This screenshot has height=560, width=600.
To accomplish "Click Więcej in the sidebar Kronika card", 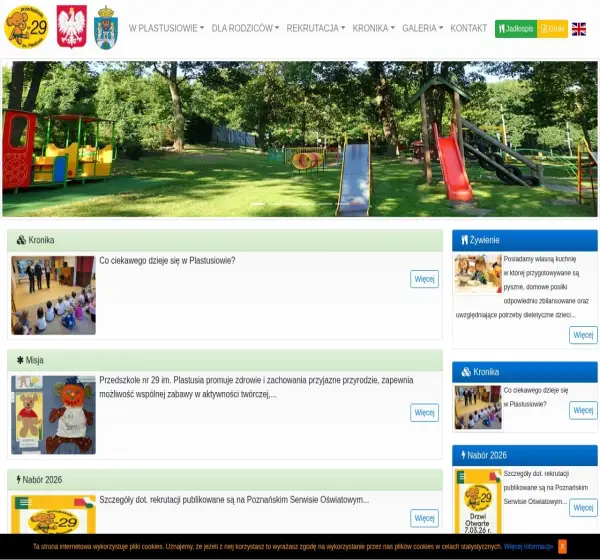I will pos(583,410).
